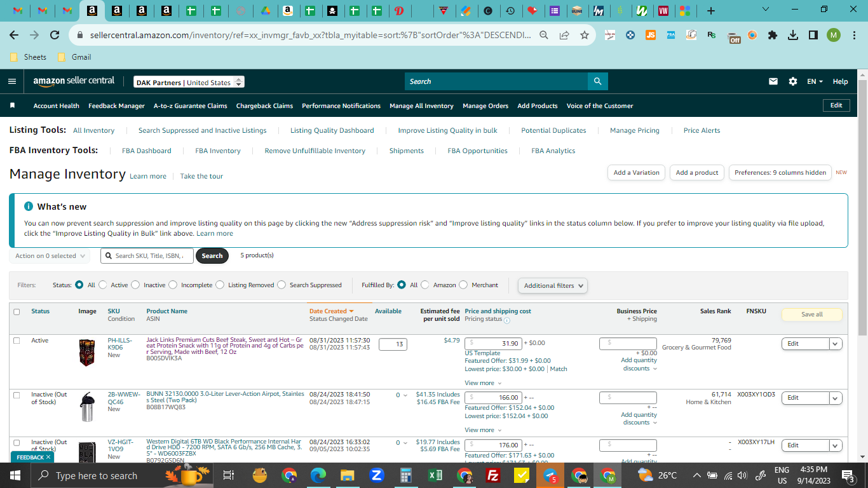Viewport: 868px width, 488px height.
Task: Open the Seller Central settings gear
Action: point(792,81)
